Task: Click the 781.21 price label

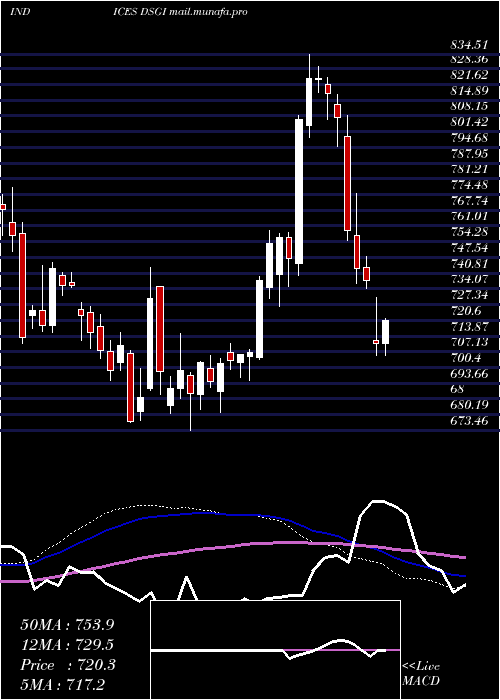Action: (x=469, y=170)
